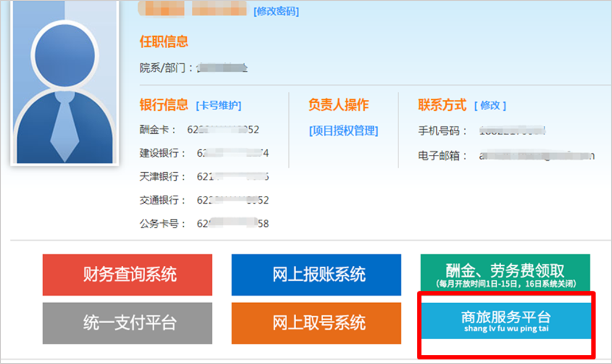Select the 建设银行 account number
This screenshot has width=612, height=364.
233,153
